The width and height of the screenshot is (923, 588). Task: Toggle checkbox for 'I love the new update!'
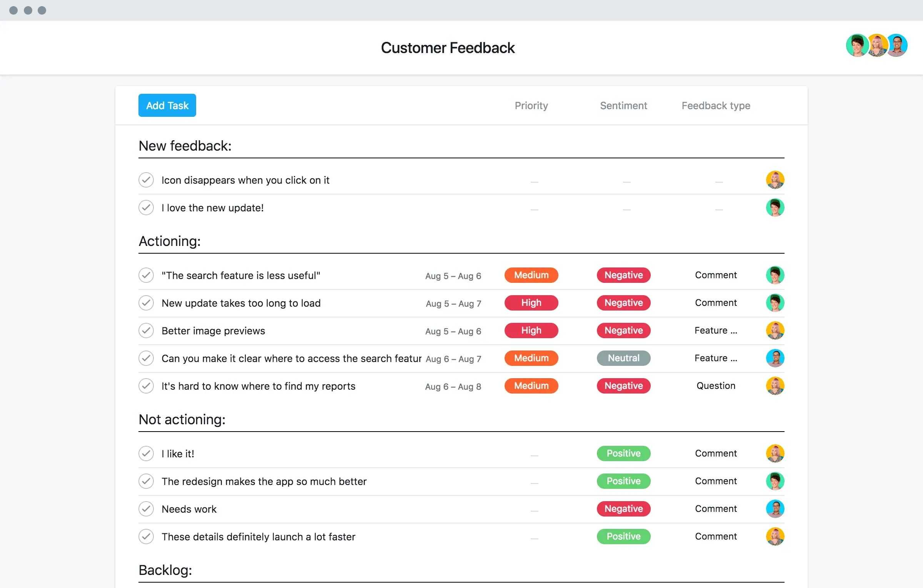point(147,208)
